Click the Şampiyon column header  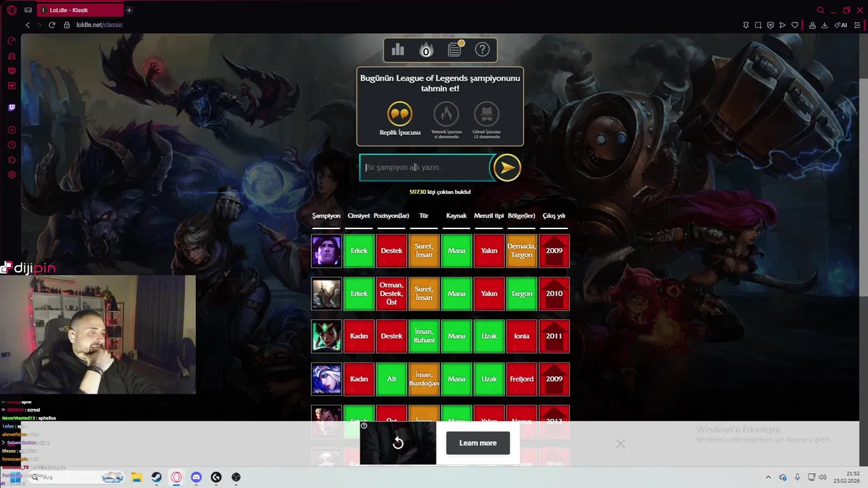(x=326, y=216)
